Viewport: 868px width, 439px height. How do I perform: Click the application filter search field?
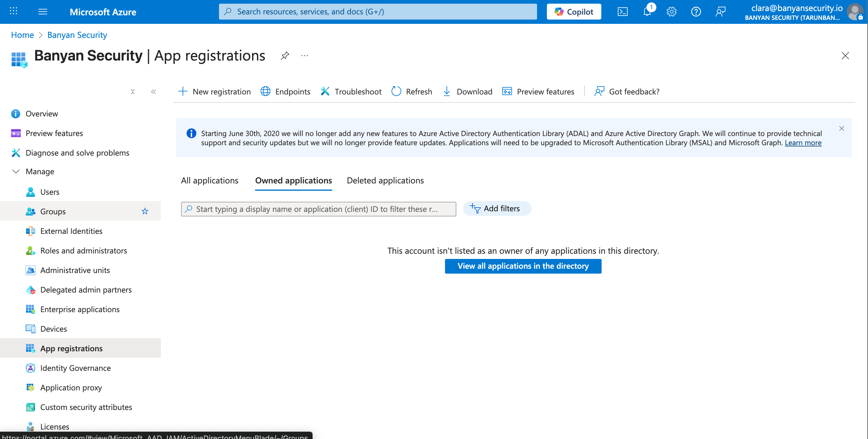coord(318,209)
